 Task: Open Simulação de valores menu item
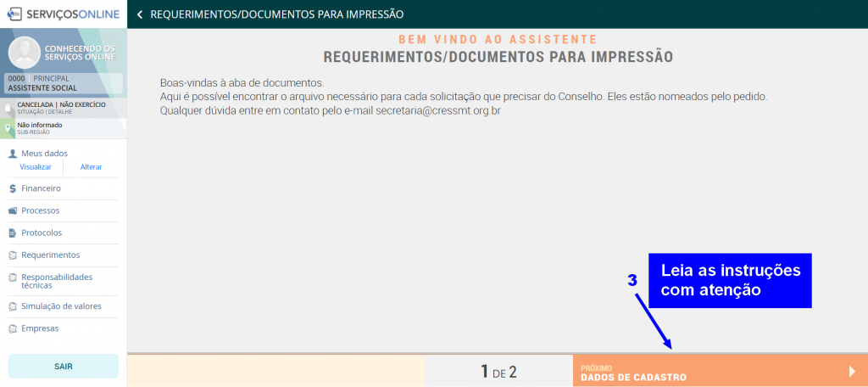tap(61, 306)
